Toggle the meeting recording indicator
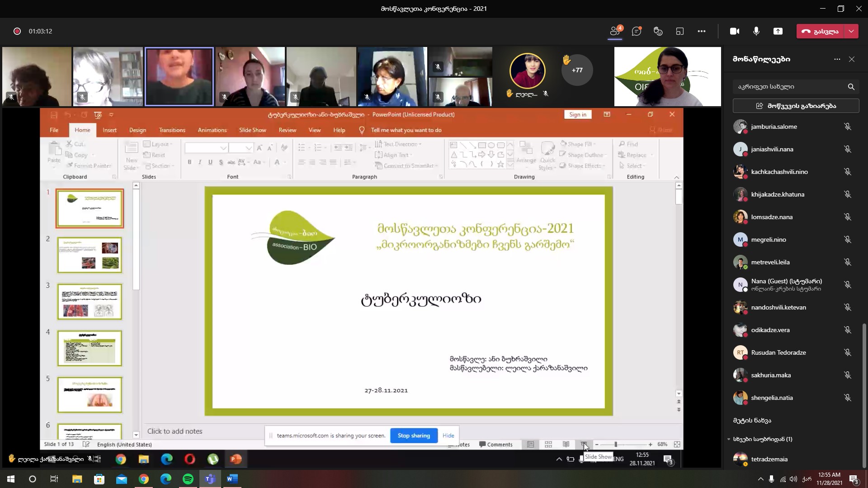 pyautogui.click(x=17, y=31)
